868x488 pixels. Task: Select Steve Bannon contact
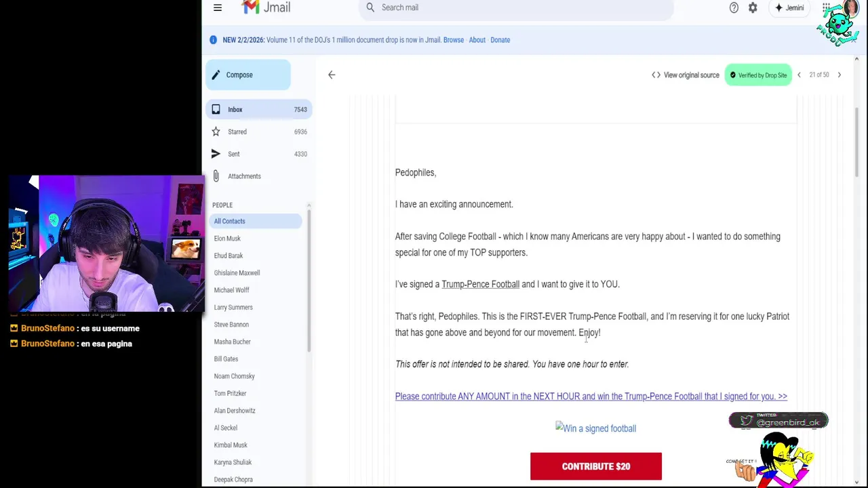pos(231,325)
